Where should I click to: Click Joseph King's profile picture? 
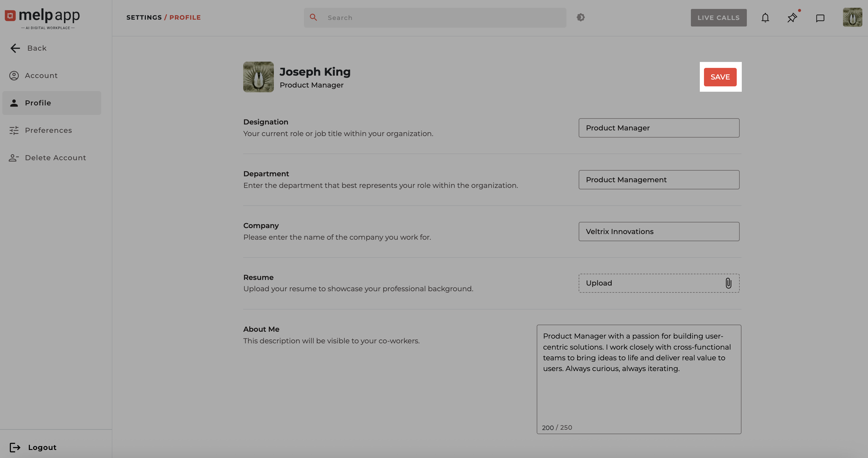click(x=258, y=77)
